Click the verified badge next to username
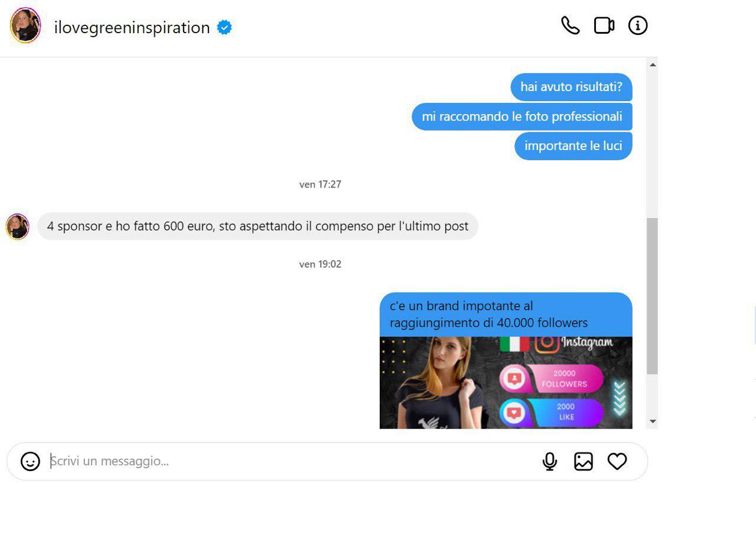The image size is (756, 539). click(224, 27)
